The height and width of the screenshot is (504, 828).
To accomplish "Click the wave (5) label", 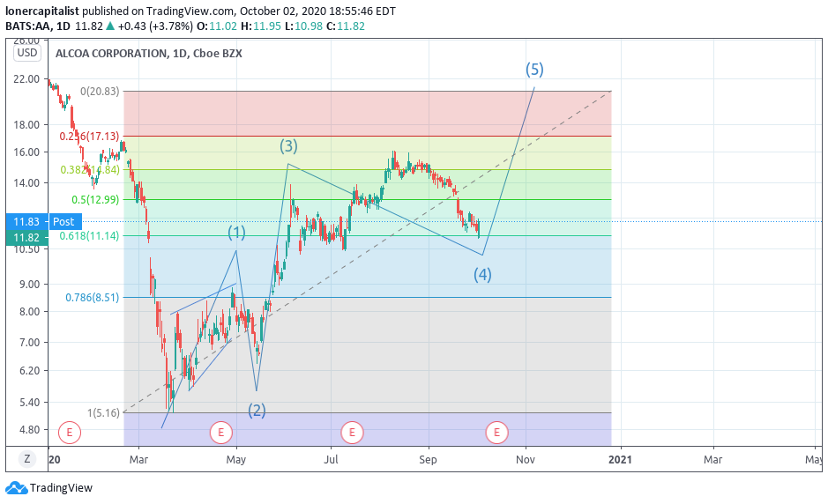I will click(x=534, y=69).
